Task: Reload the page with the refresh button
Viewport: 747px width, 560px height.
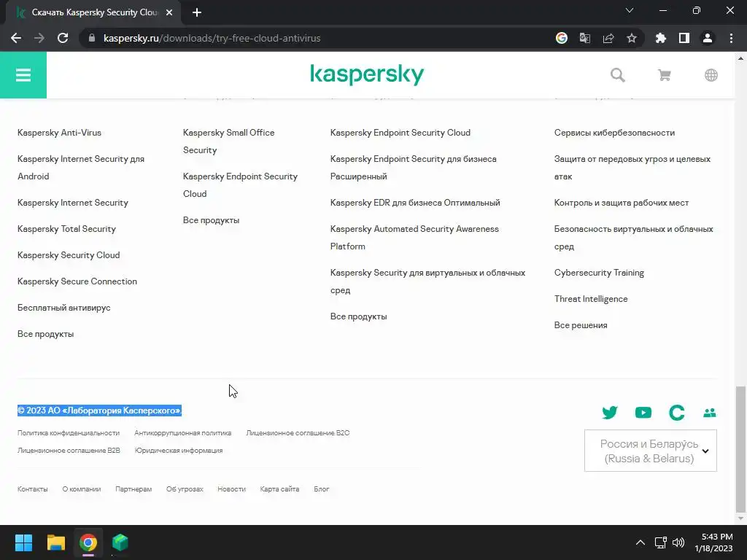Action: click(x=63, y=38)
